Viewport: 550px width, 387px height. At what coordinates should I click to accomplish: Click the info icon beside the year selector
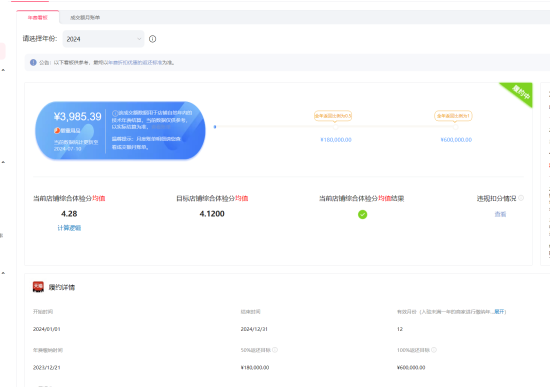point(152,39)
